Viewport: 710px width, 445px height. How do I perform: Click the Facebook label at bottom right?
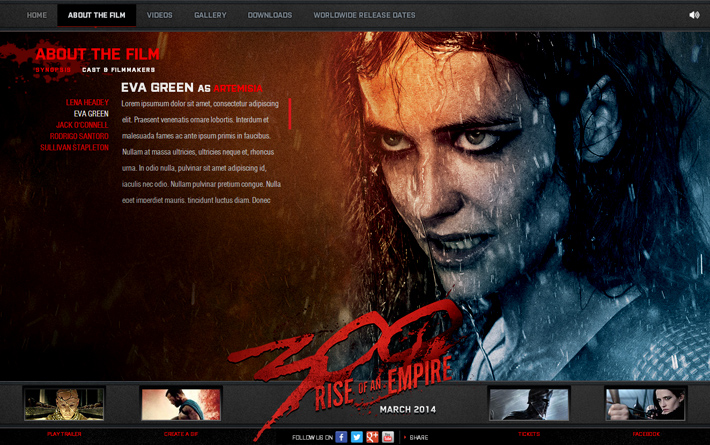click(646, 434)
